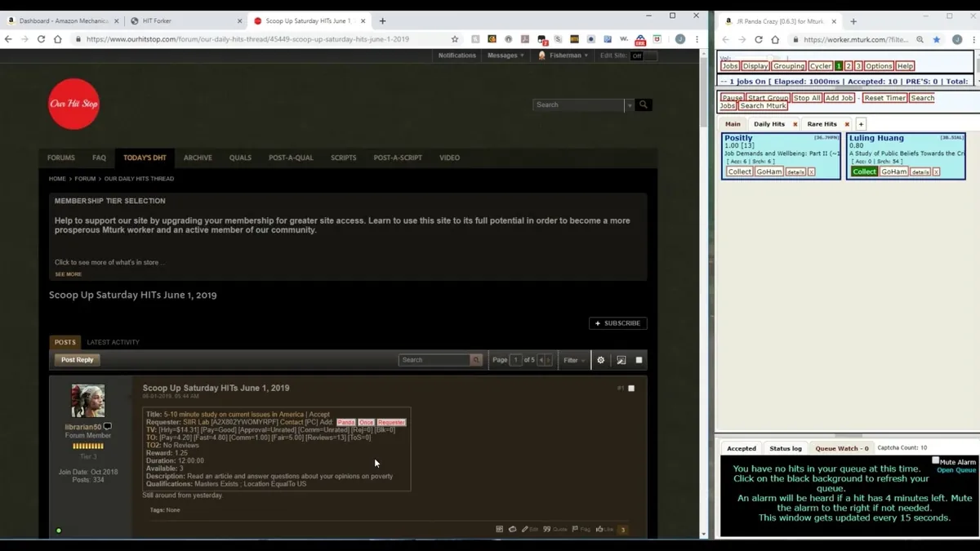The width and height of the screenshot is (980, 551).
Task: Open the Display menu in Panda Crazy
Action: tap(755, 66)
